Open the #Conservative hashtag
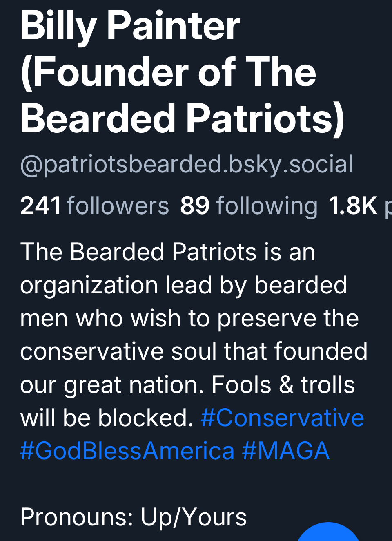392x541 pixels. 282,418
